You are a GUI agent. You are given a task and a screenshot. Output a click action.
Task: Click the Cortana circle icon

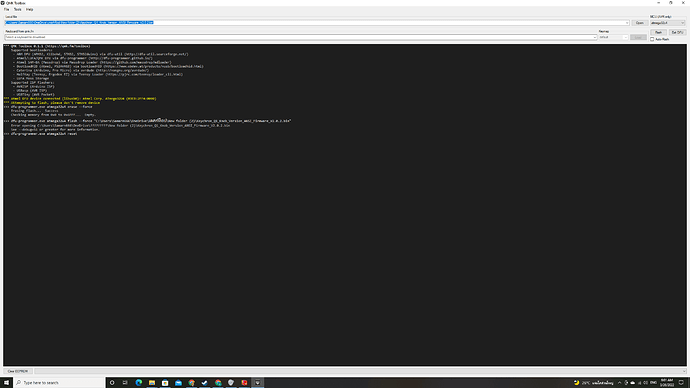pos(112,383)
